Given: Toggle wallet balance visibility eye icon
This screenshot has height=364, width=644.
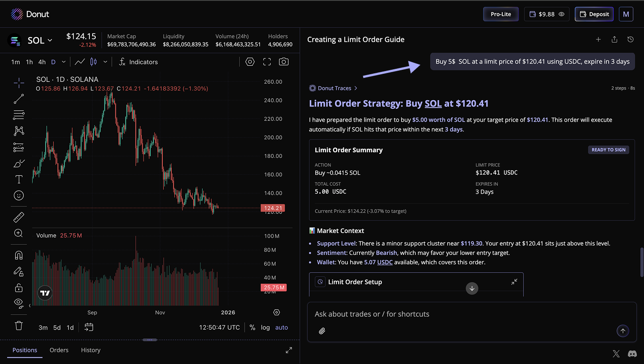Looking at the screenshot, I should (562, 14).
